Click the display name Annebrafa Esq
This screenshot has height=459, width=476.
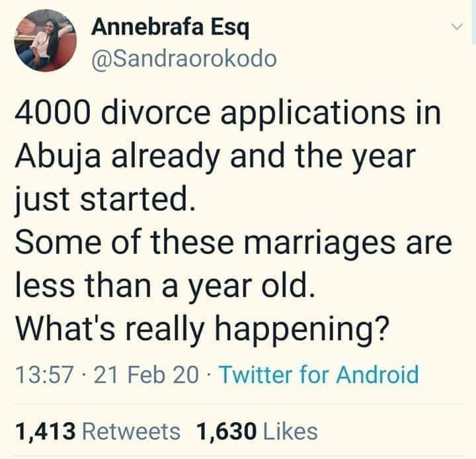tap(171, 27)
